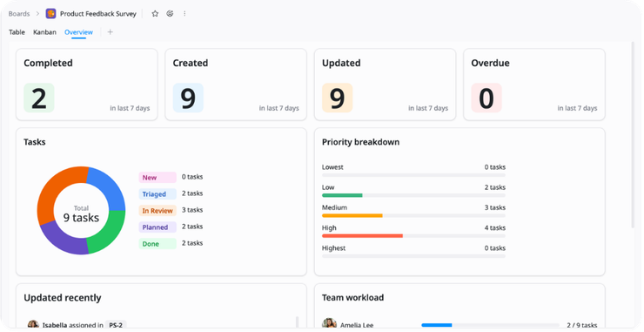Switch to the Table tab
The width and height of the screenshot is (644, 332).
coord(17,32)
